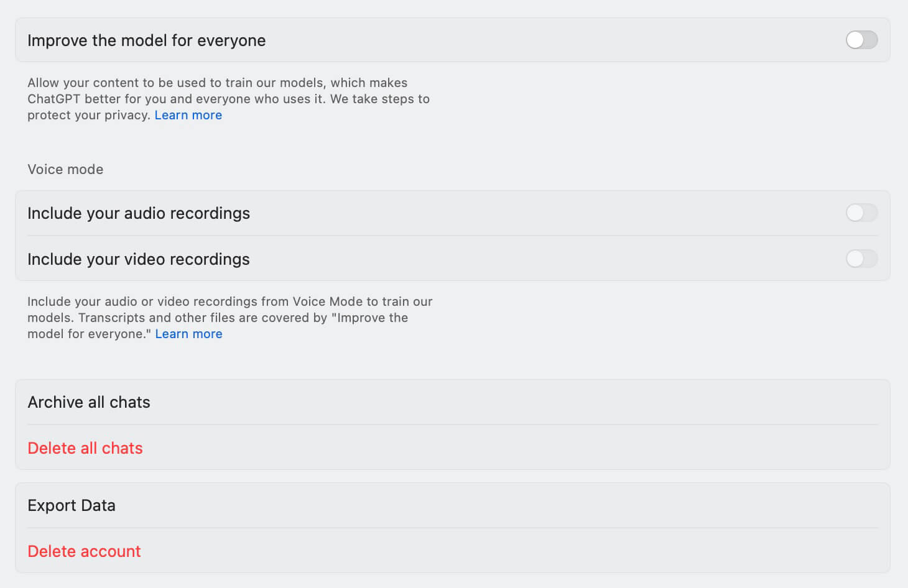Screen dimensions: 908x588
Task: Turn on Include your audio recordings switch
Action: click(861, 213)
